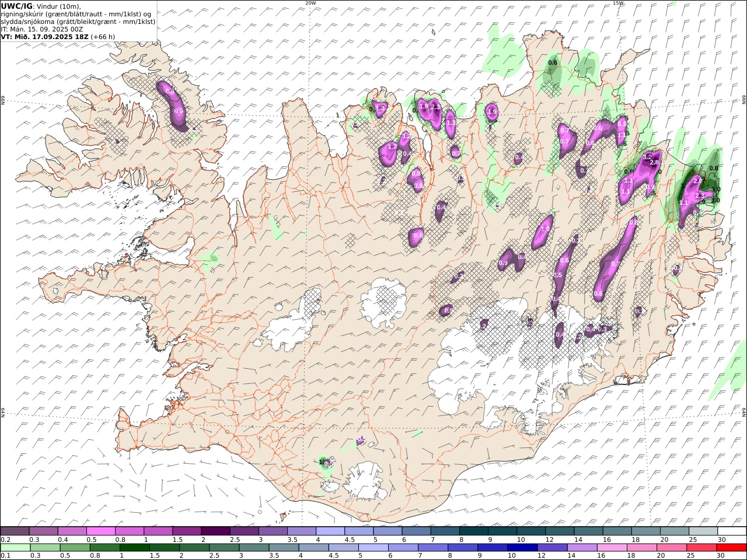Click the 'IT: Mán. 15. 09. 2025 00Z' line

42,29
